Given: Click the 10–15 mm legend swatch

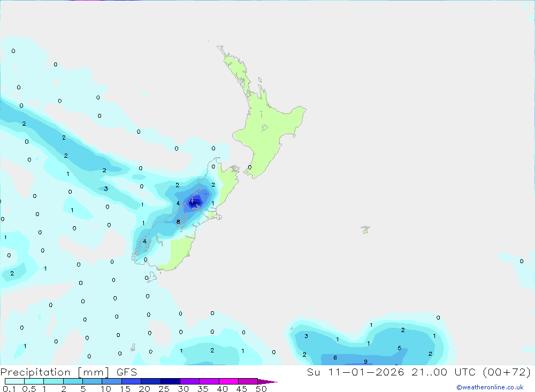Looking at the screenshot, I should point(112,381).
